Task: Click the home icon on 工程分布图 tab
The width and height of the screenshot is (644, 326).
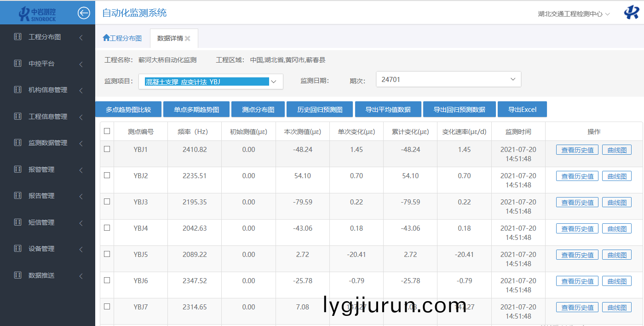Action: pyautogui.click(x=106, y=38)
